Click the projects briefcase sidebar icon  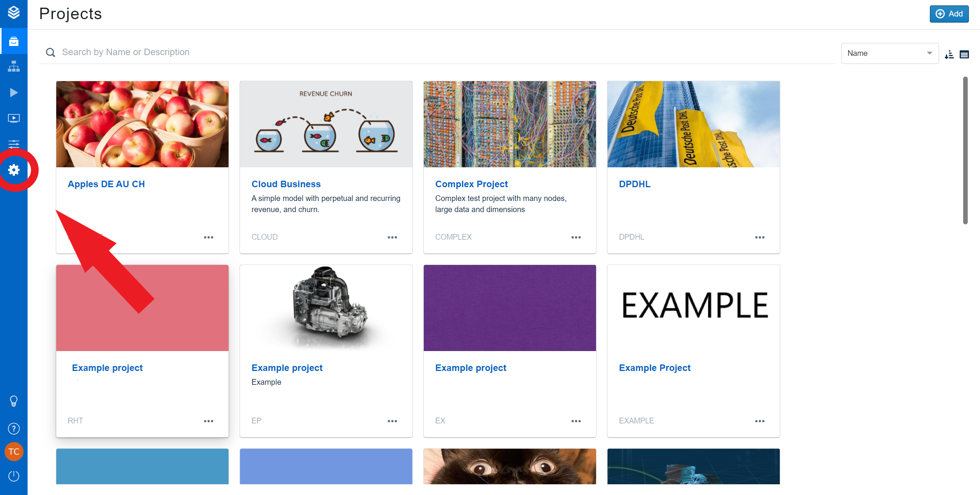click(14, 41)
